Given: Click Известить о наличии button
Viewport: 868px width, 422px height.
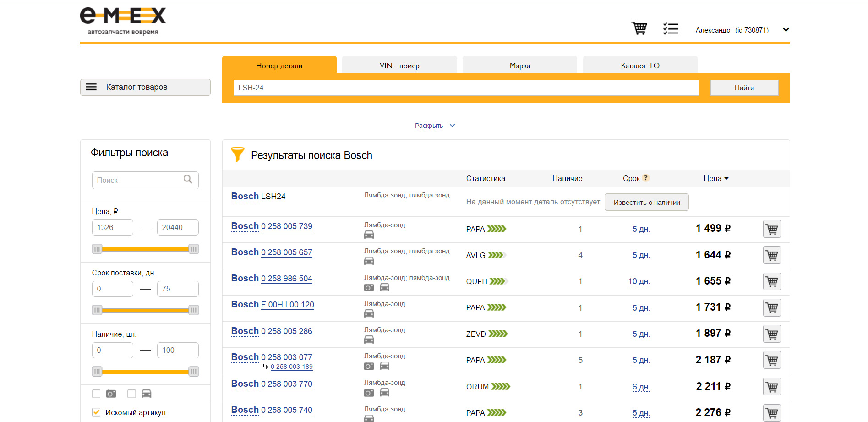Looking at the screenshot, I should click(647, 202).
